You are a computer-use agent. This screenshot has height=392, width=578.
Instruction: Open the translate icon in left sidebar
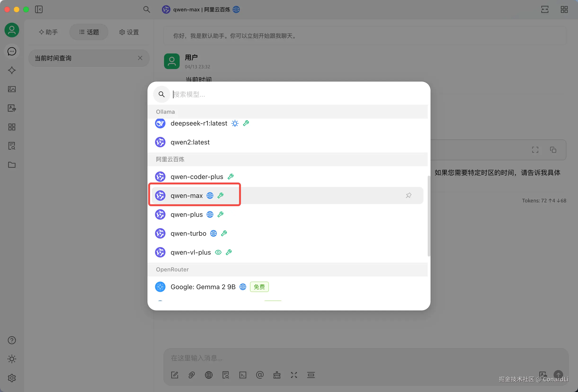click(12, 108)
